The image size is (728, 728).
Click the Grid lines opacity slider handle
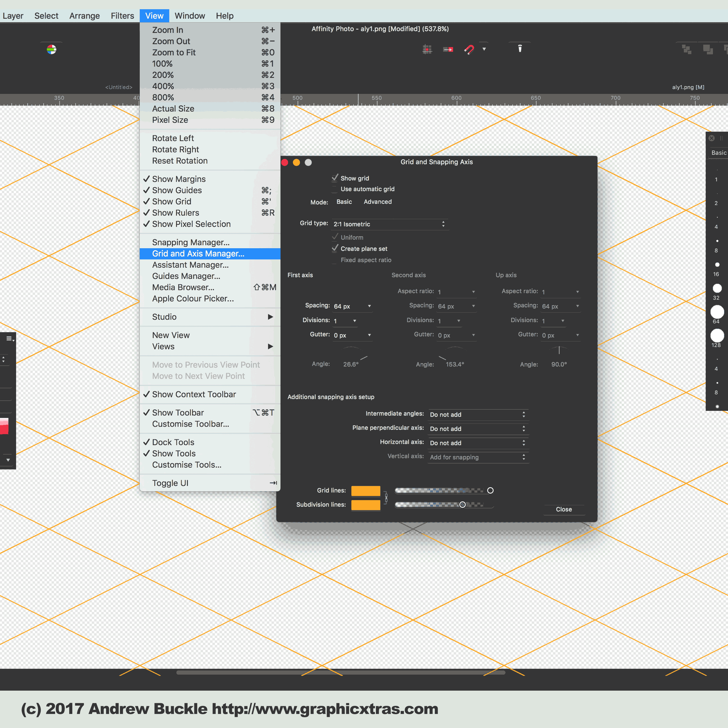490,491
